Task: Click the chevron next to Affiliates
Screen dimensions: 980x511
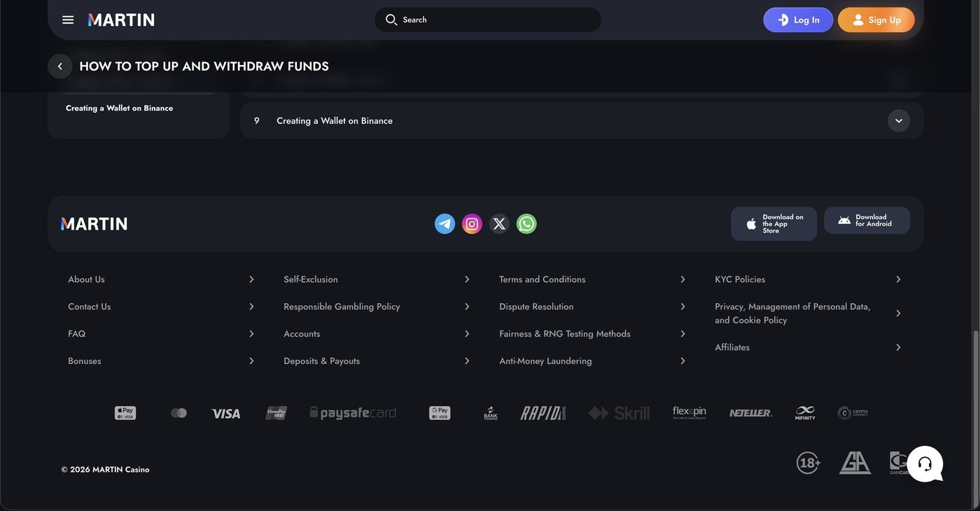Action: (x=898, y=347)
